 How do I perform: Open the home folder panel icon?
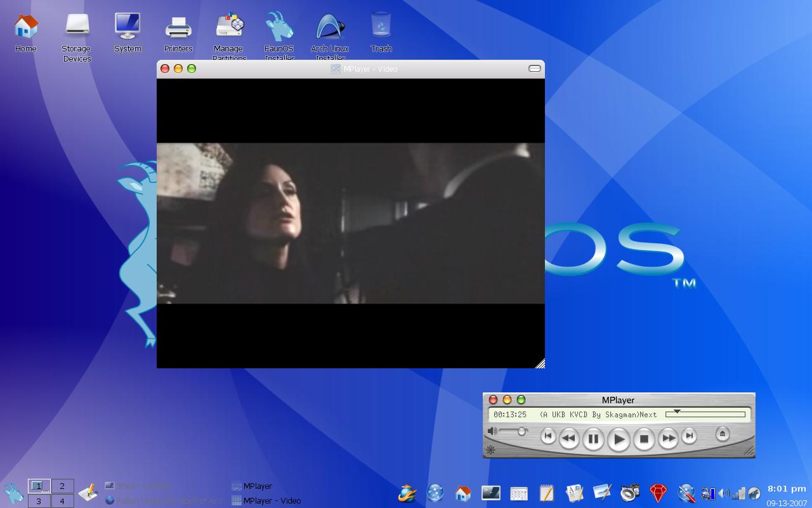(x=463, y=493)
